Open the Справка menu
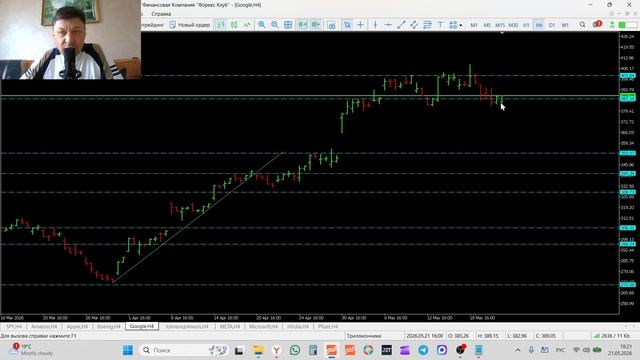 pos(161,14)
